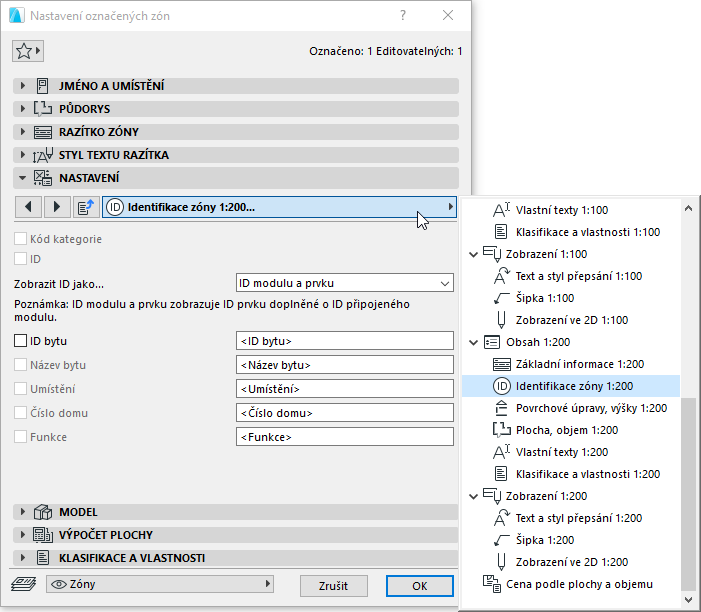Toggle the ID checkbox under Kód kategorie

click(20, 258)
